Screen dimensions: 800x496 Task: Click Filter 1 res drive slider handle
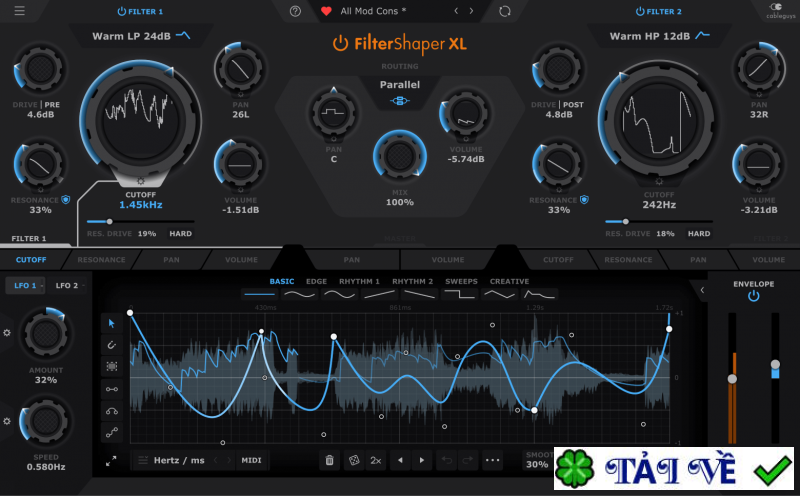coord(109,221)
